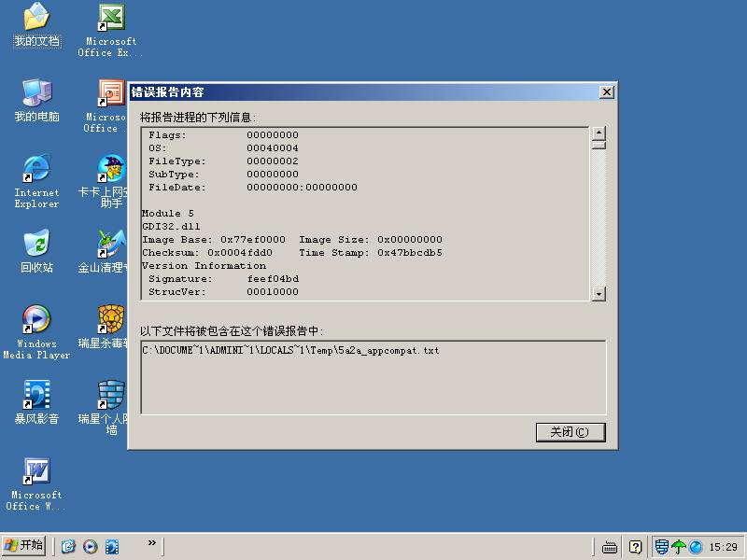The width and height of the screenshot is (747, 560).
Task: Launch Internet Explorer from desktop
Action: (x=36, y=170)
